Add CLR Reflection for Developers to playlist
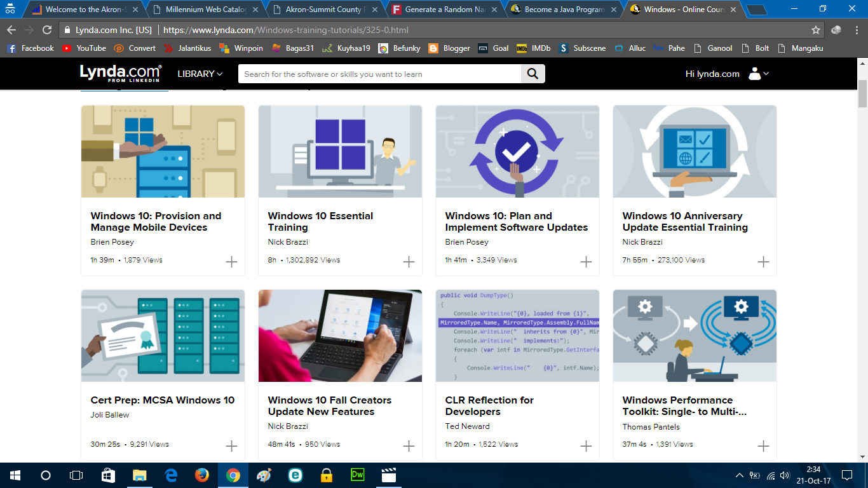Viewport: 868px width, 488px height. tap(586, 445)
